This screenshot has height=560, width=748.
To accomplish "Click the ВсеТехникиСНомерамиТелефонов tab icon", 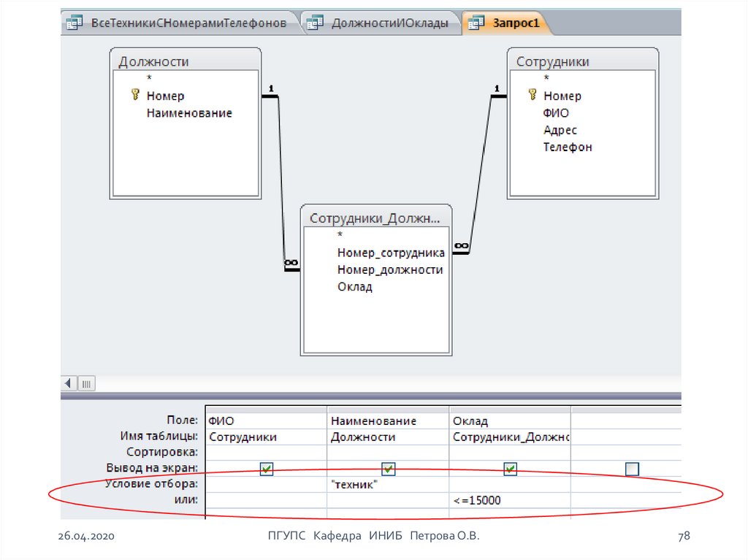I will (x=75, y=23).
